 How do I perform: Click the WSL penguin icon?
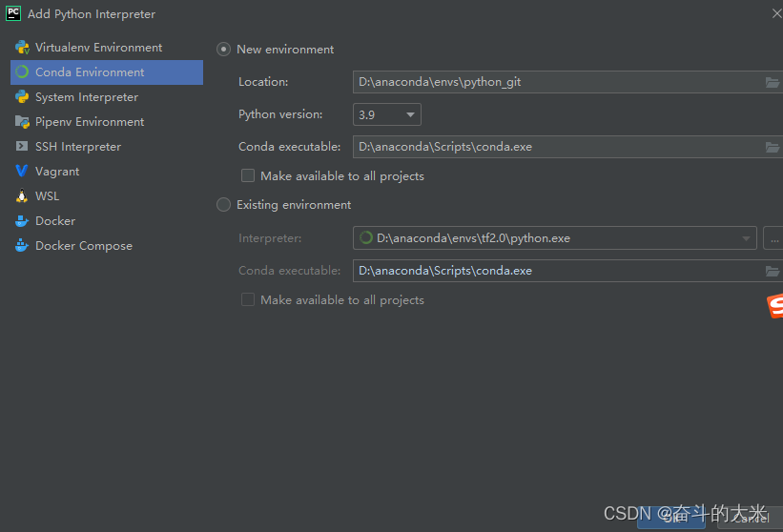click(22, 195)
